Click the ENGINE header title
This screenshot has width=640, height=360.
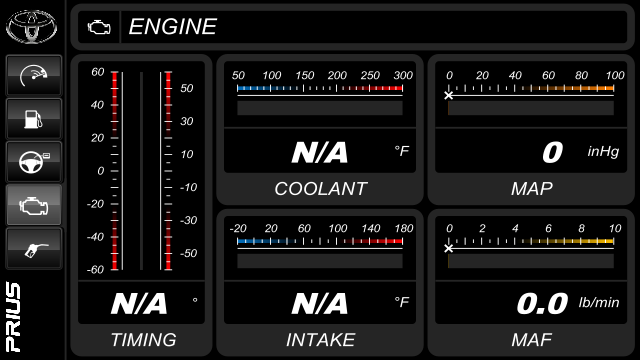[x=173, y=27]
